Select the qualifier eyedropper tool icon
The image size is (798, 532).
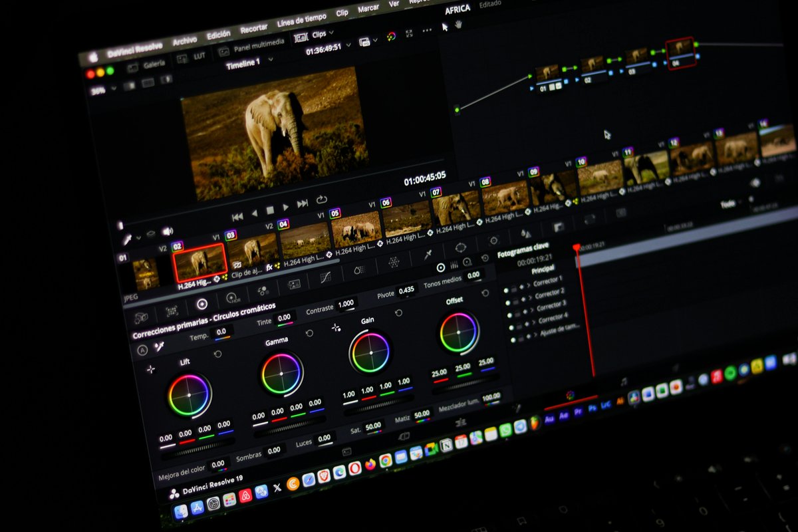427,255
